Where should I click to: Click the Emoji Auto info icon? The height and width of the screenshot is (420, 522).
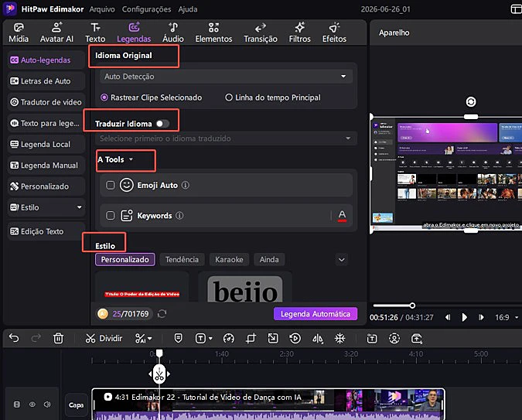[186, 185]
